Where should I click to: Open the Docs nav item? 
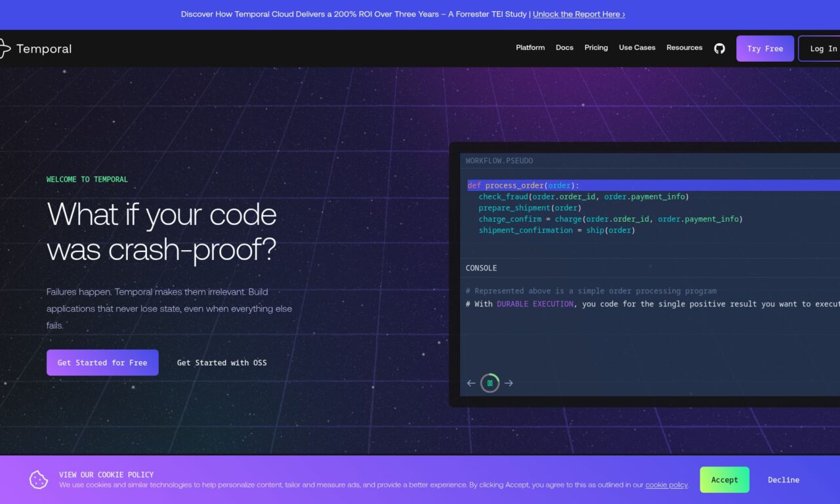click(564, 48)
